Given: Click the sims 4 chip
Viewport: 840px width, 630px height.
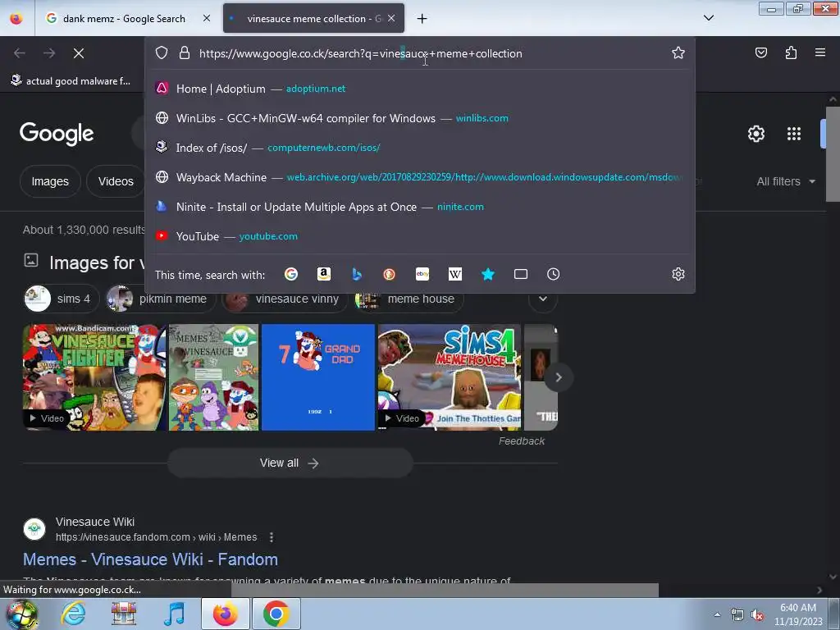Looking at the screenshot, I should coord(62,299).
